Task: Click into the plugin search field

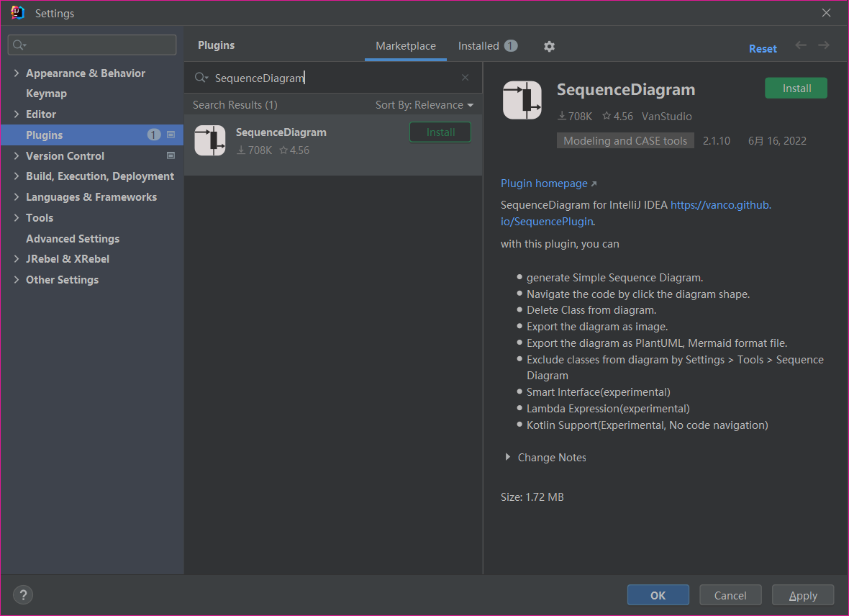Action: point(333,78)
